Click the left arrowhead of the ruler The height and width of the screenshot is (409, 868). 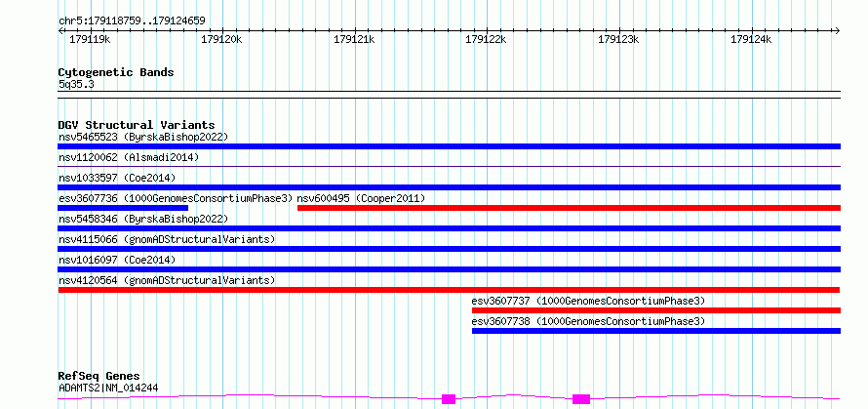tap(60, 30)
